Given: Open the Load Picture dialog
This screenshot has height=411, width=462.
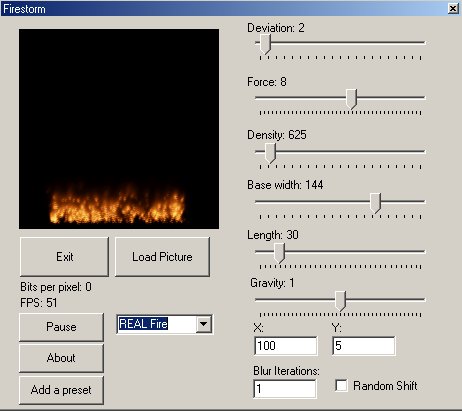Looking at the screenshot, I should (162, 257).
